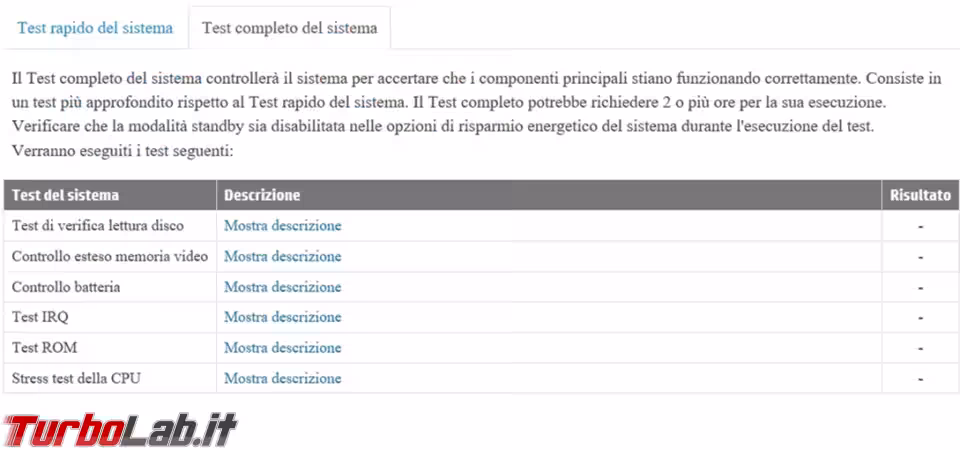Switch to the Test rapido del sistema tab

point(95,28)
